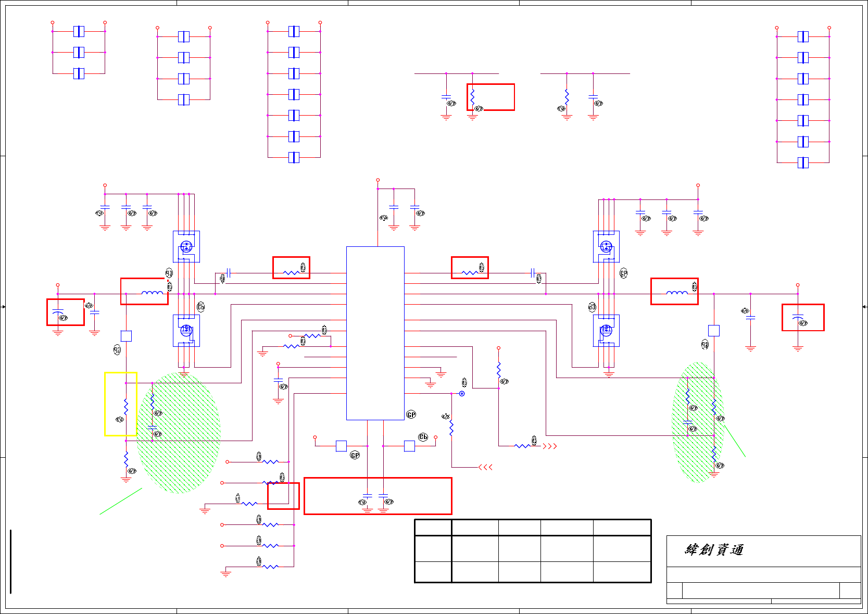Select the upper MOSFET left of the IC
This screenshot has width=868, height=614.
point(186,247)
